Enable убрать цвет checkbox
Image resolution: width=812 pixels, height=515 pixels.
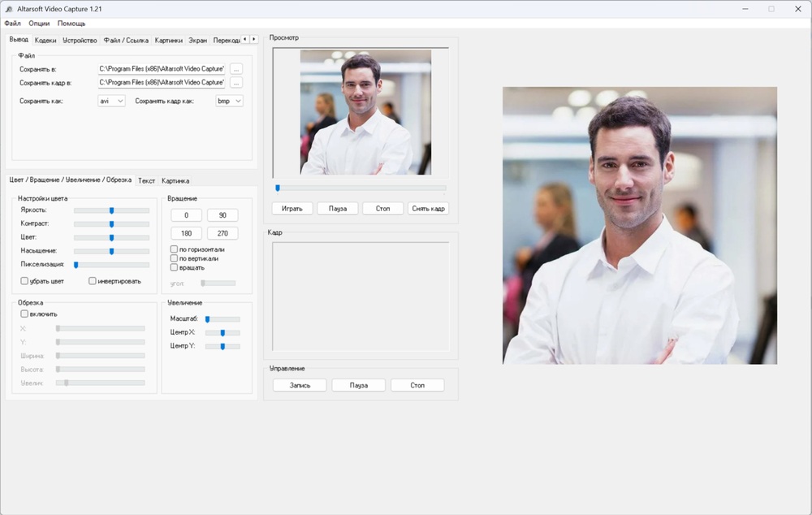24,281
